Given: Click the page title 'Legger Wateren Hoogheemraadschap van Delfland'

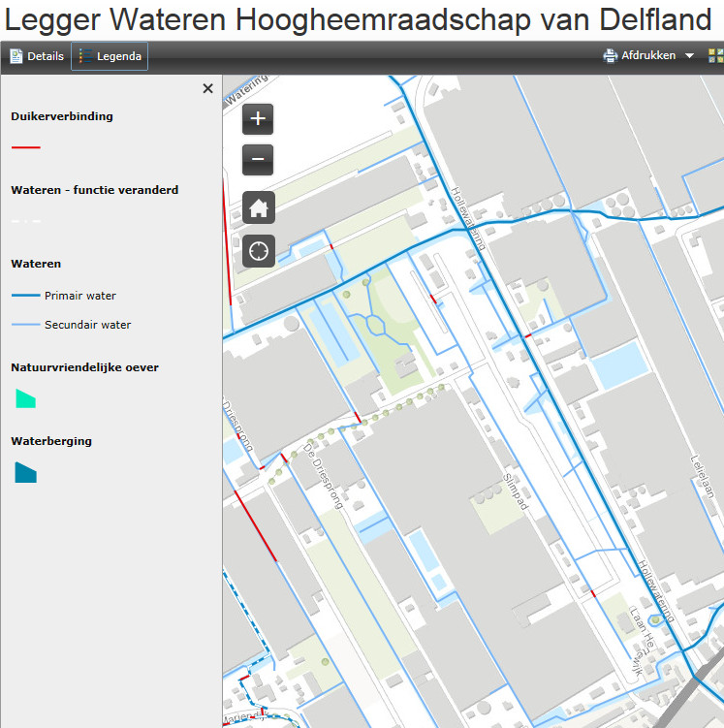Looking at the screenshot, I should coord(358,19).
